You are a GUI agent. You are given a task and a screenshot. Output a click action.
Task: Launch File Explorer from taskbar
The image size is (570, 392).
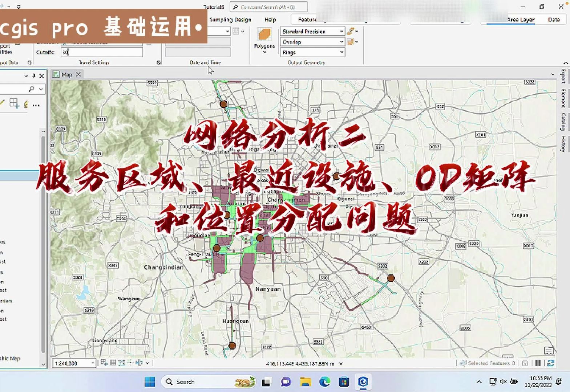(306, 382)
